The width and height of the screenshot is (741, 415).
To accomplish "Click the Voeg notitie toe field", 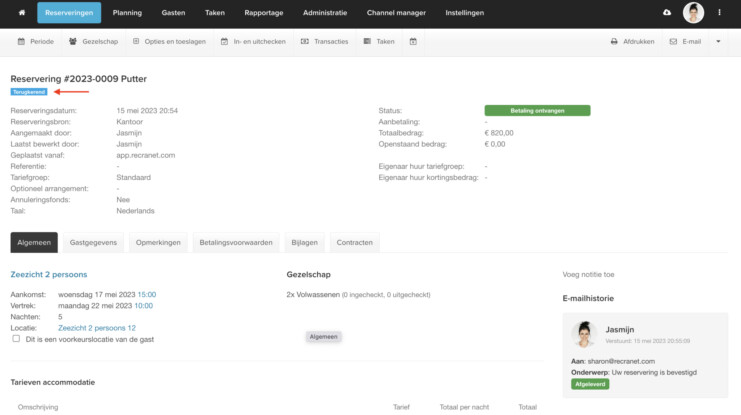I will click(x=589, y=273).
